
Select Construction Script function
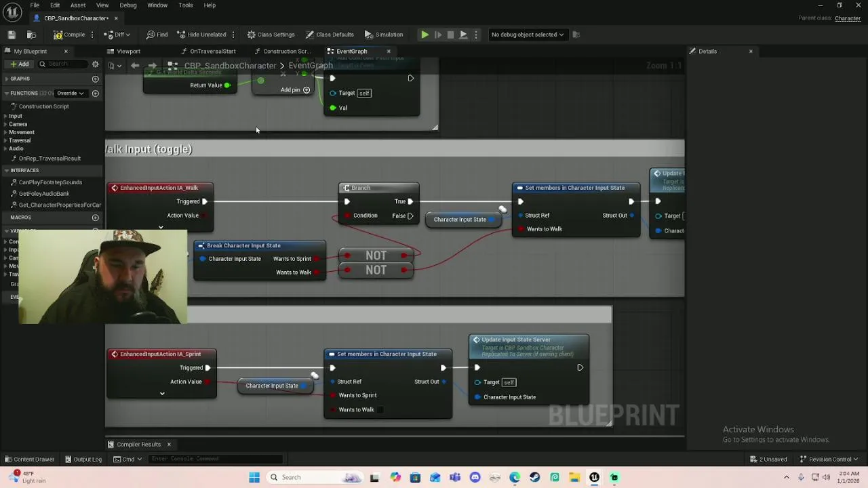[43, 106]
